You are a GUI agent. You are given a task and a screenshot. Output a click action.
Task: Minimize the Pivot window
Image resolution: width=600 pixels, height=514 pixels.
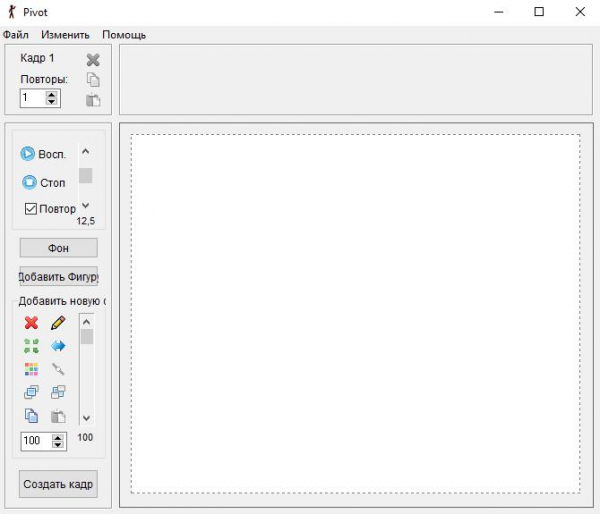coord(499,12)
